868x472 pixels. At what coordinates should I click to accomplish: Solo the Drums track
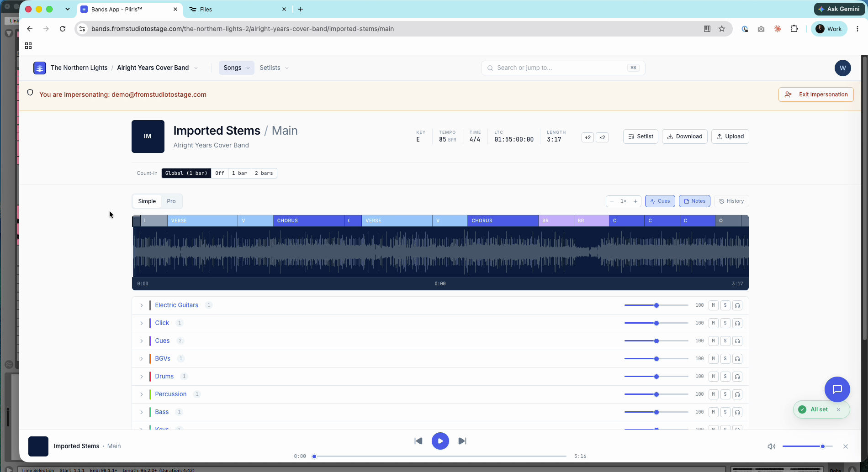725,377
